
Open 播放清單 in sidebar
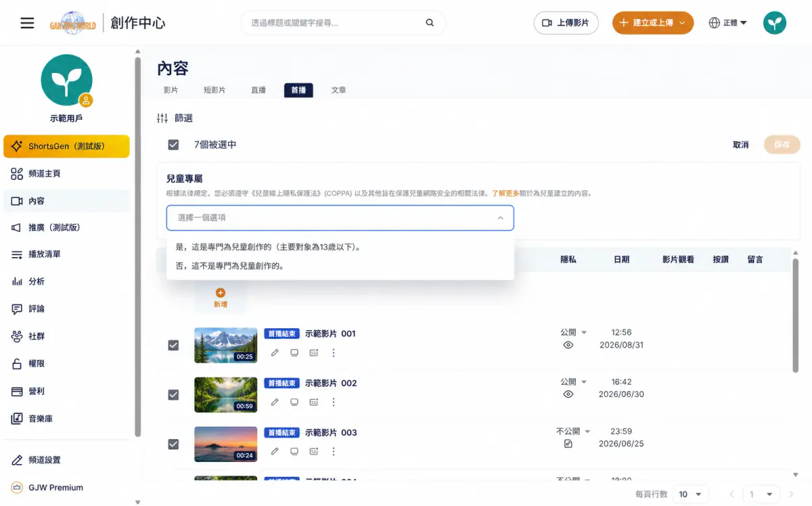tap(66, 254)
